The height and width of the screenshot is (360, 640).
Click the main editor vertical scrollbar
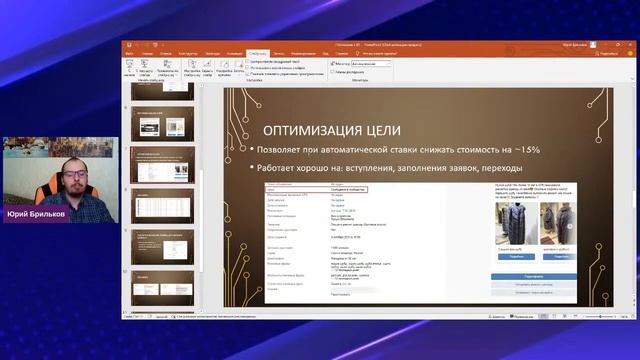633,198
